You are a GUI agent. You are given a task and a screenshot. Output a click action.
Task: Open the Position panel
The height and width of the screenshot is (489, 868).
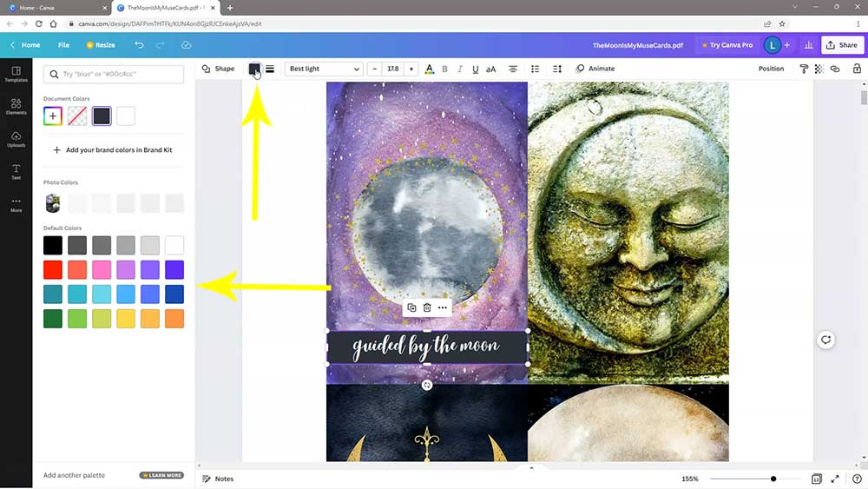coord(771,69)
